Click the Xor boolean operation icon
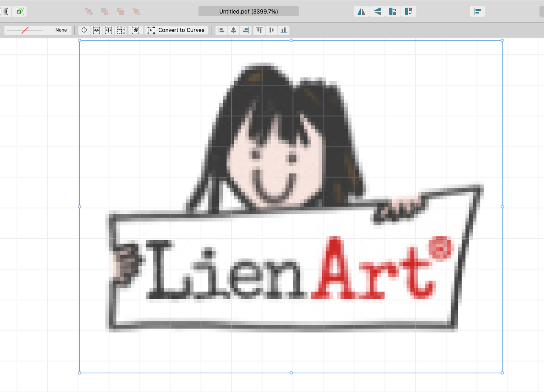The width and height of the screenshot is (544, 392). coord(136,11)
